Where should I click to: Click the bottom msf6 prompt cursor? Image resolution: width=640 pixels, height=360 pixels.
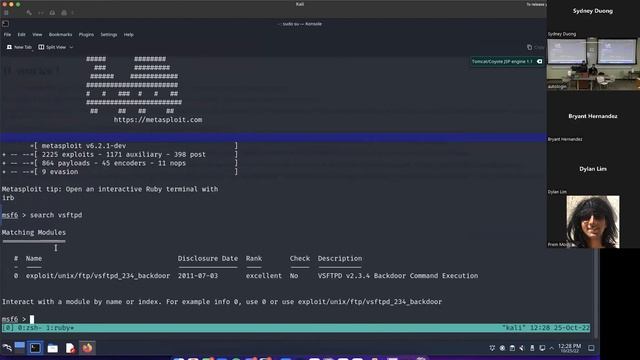(x=32, y=319)
